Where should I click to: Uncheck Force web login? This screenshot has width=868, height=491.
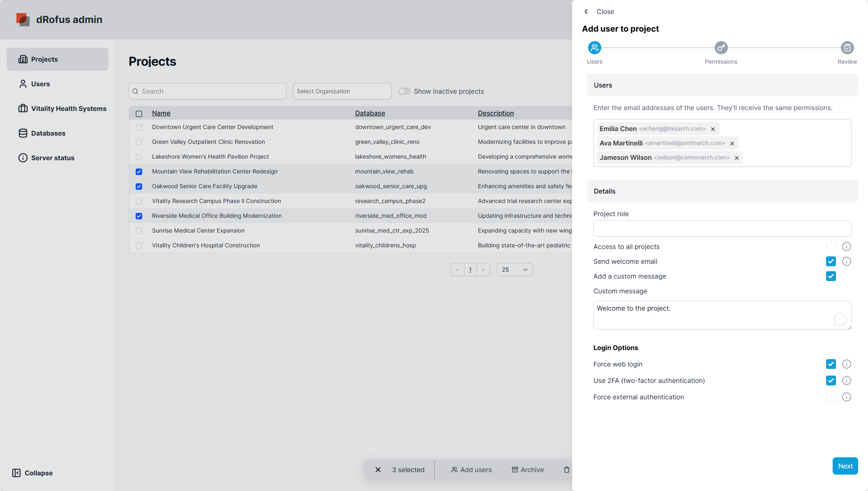(x=831, y=364)
